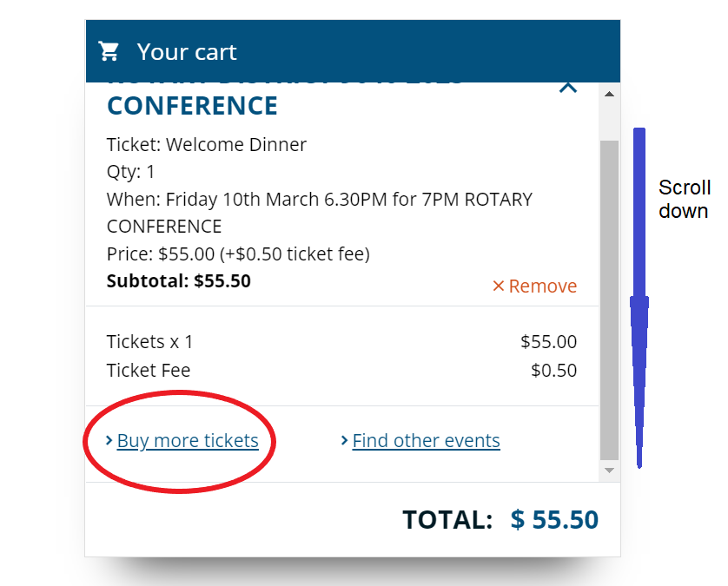Screen dimensions: 728x586
Task: Remove the Welcome Dinner ticket
Action: (x=535, y=286)
